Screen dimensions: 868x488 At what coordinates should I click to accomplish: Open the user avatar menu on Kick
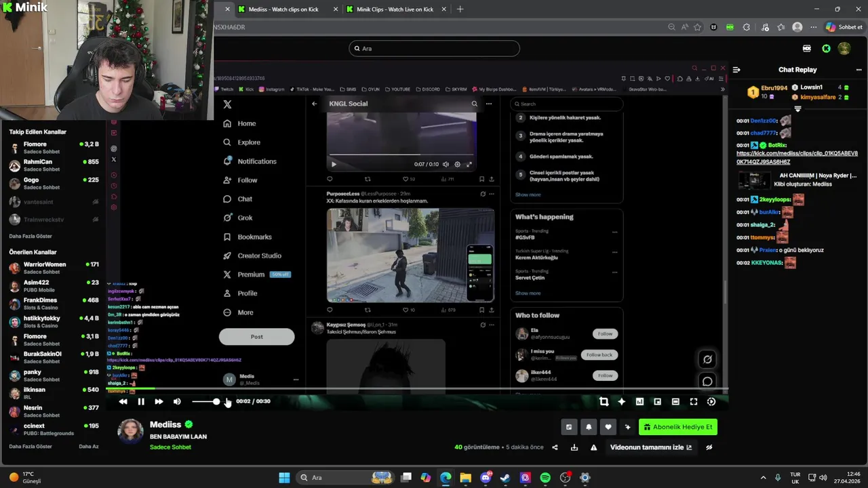pos(844,48)
